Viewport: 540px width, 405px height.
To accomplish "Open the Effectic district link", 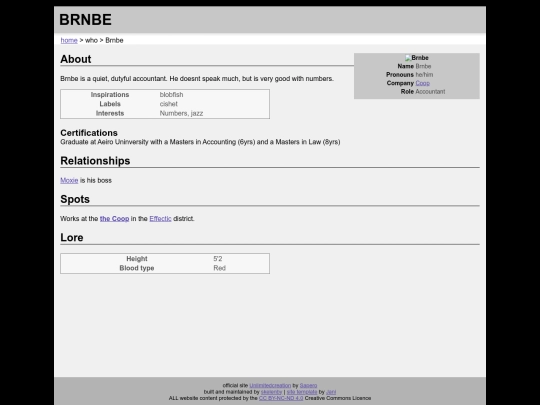I will 160,218.
